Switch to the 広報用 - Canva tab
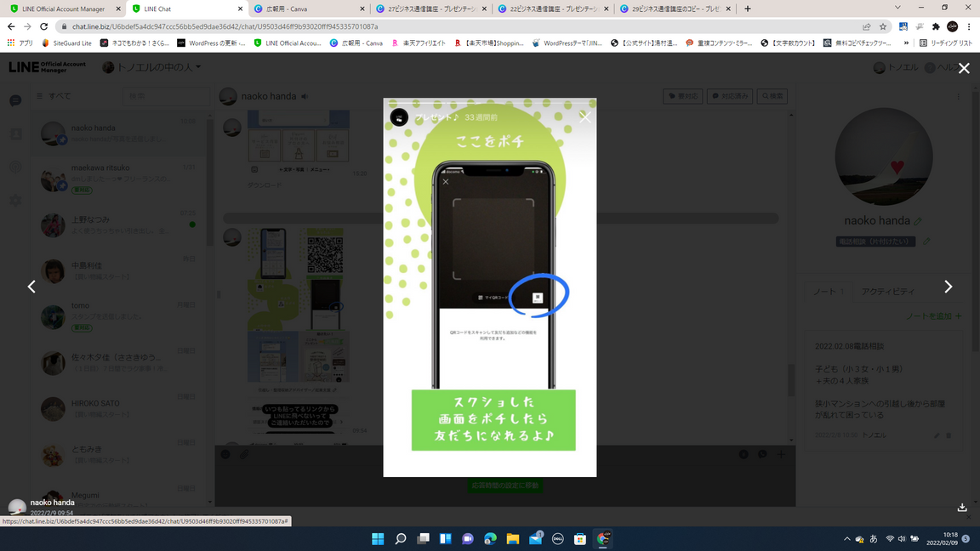This screenshot has height=551, width=980. pos(306,9)
